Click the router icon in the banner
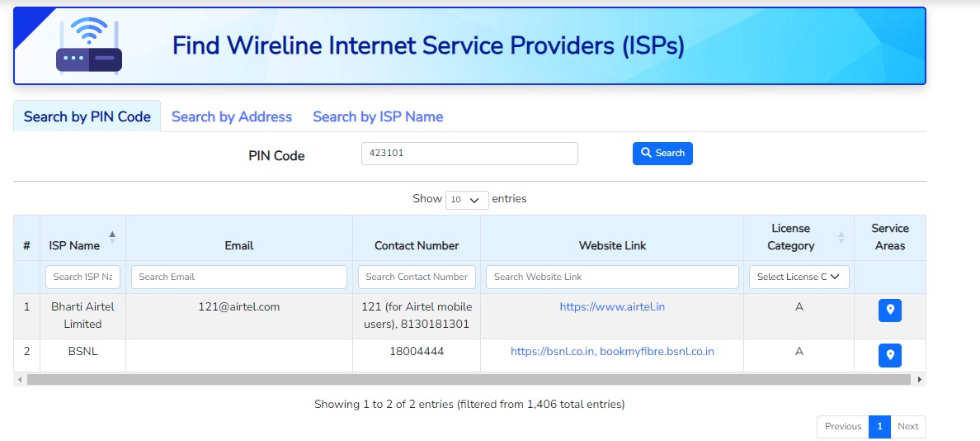980x441 pixels. coord(89,46)
